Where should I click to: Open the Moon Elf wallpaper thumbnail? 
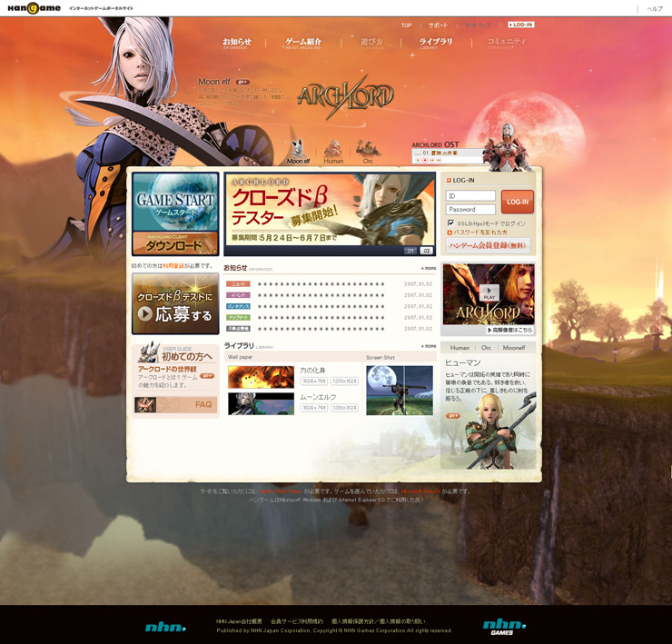261,403
